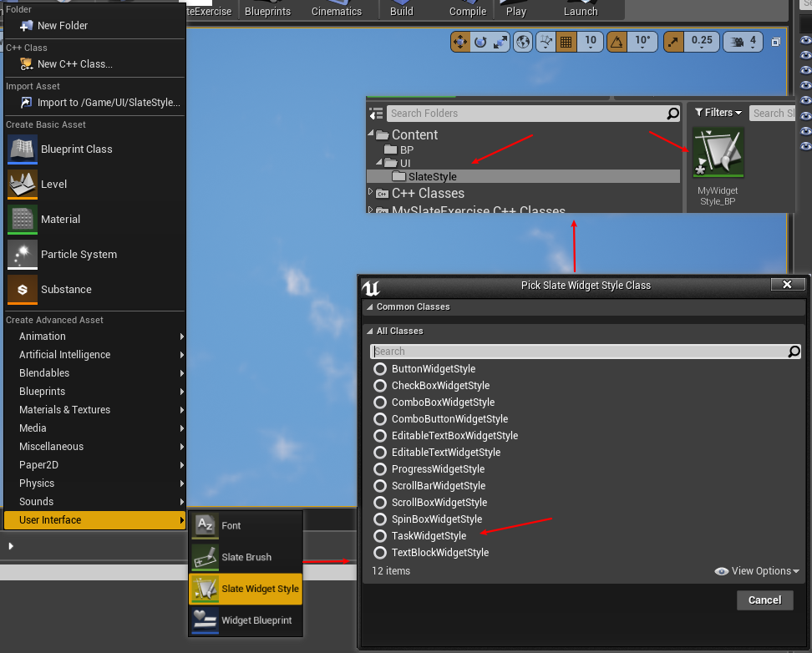The height and width of the screenshot is (653, 812).
Task: Open rotation snap 10° dropdown
Action: [642, 42]
